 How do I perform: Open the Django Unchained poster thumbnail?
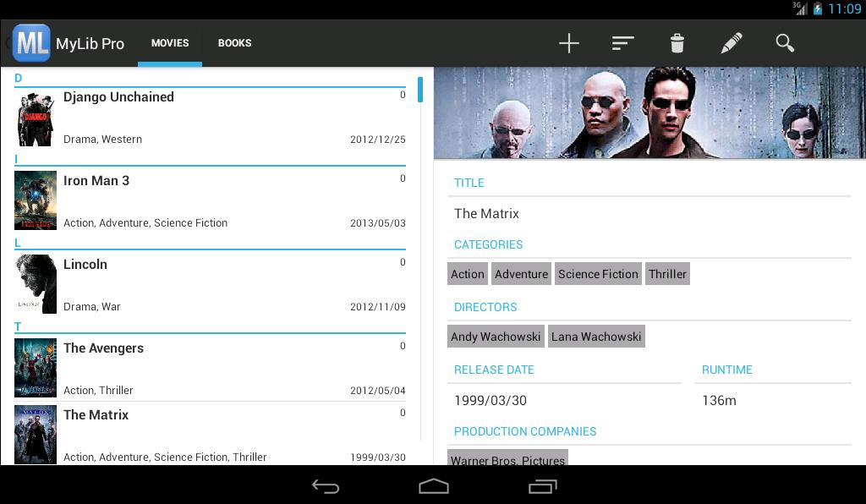[x=36, y=118]
